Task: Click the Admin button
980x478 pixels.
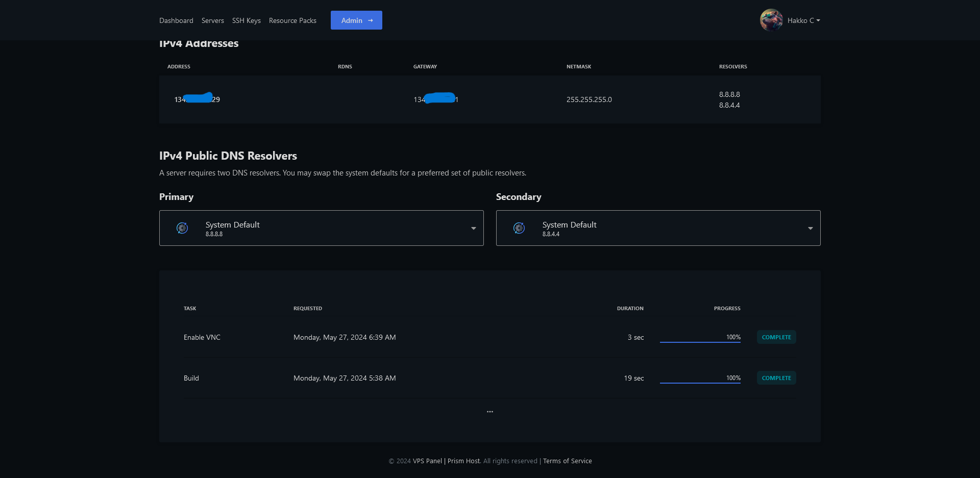Action: pyautogui.click(x=356, y=20)
